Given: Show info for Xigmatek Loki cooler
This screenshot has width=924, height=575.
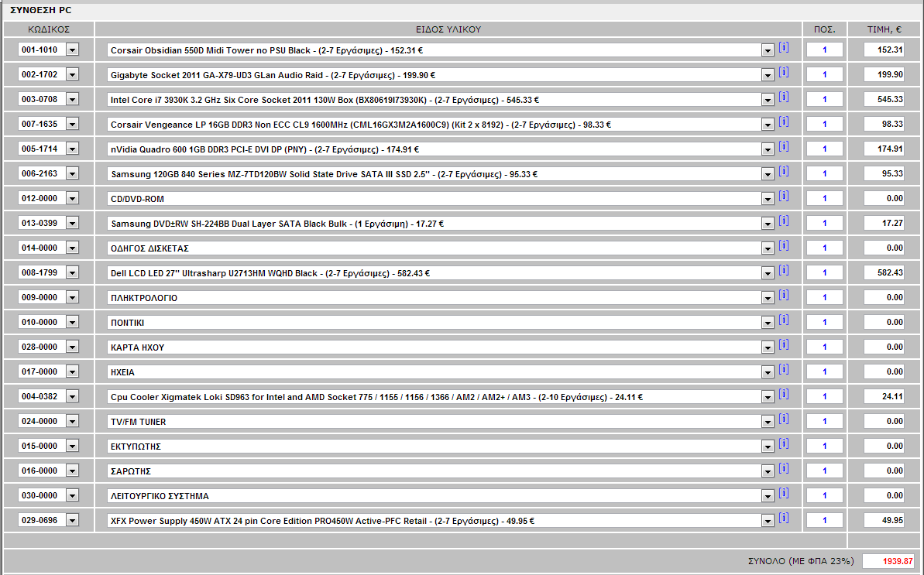Looking at the screenshot, I should (x=784, y=394).
